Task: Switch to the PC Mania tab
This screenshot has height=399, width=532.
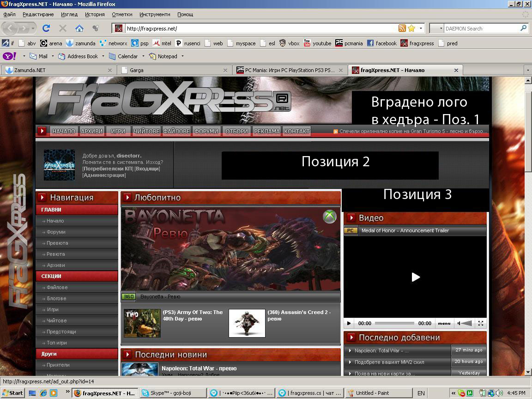Action: [290, 70]
